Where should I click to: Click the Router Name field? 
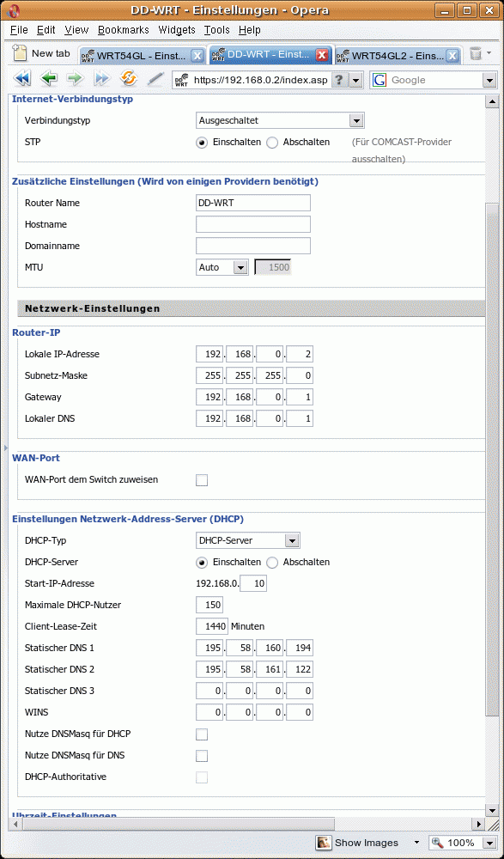253,203
